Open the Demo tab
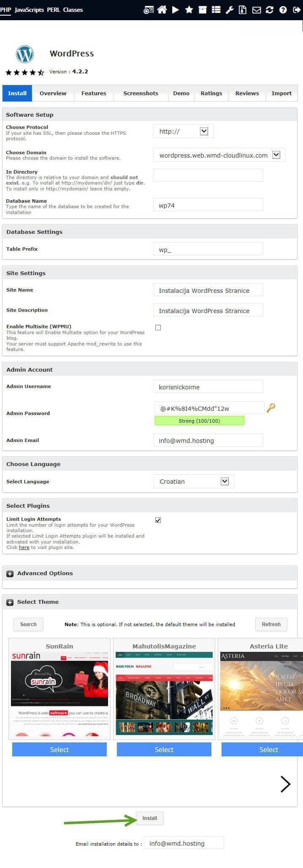This screenshot has width=303, height=868. [181, 93]
